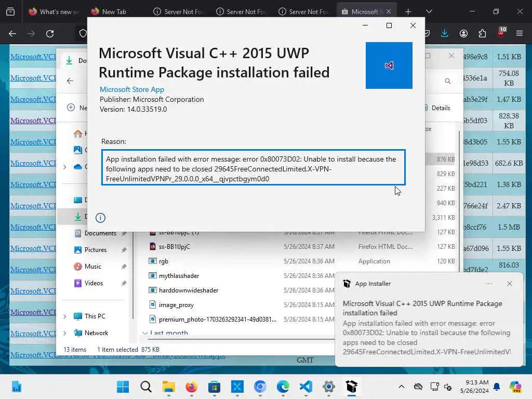Open a new Firefox tab
This screenshot has width=532, height=399.
(408, 11)
